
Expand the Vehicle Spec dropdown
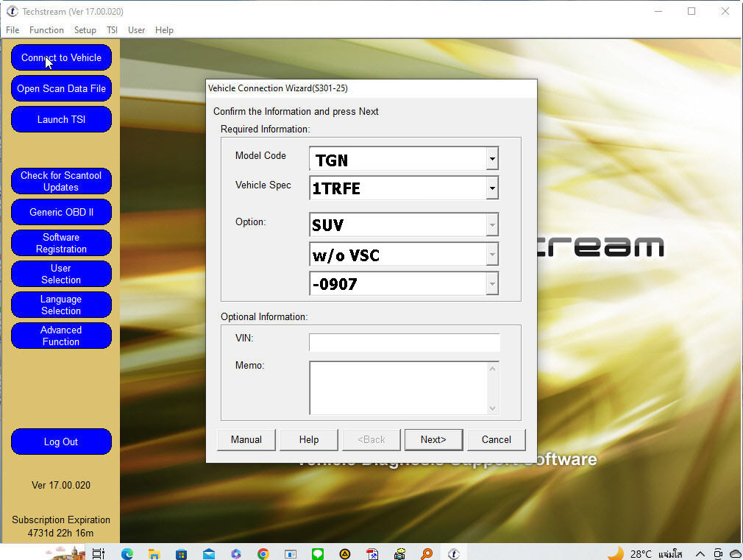492,188
